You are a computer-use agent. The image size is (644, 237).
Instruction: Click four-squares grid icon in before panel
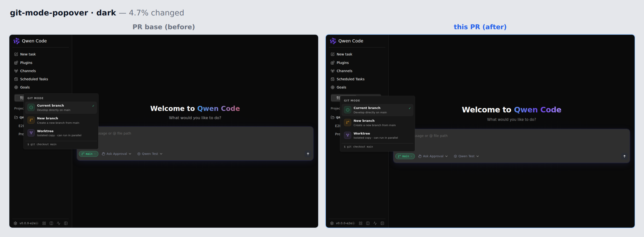coord(44,223)
